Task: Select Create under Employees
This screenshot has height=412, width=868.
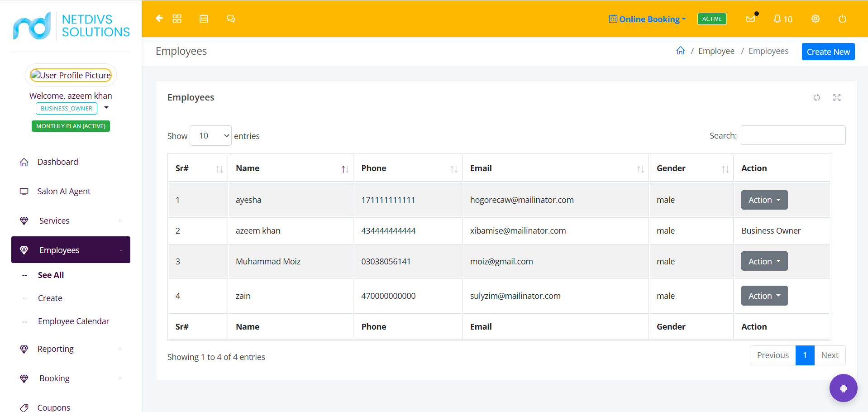Action: 50,298
